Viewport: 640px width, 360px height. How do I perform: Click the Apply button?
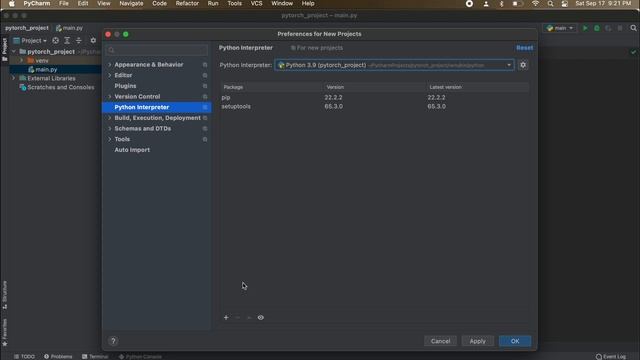point(478,341)
